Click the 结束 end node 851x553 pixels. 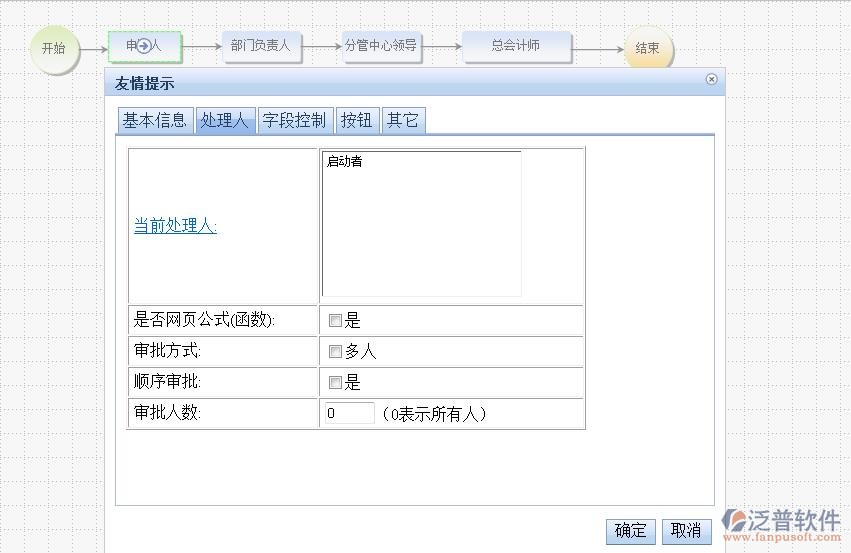(x=648, y=48)
